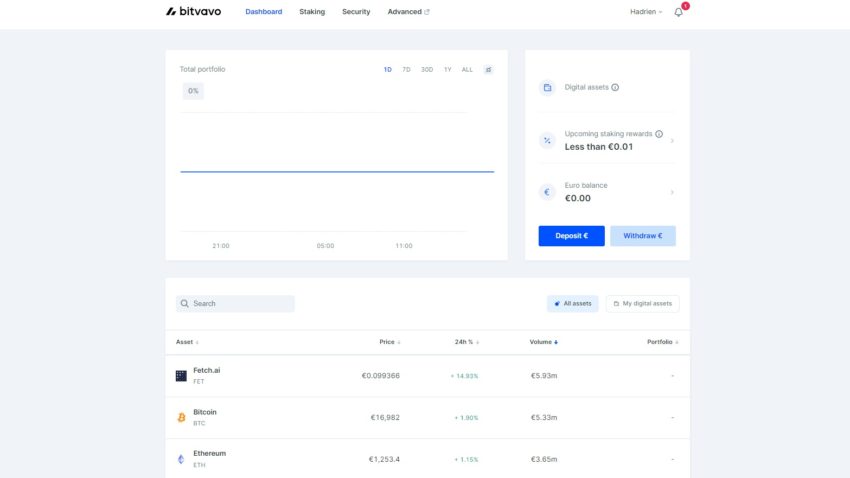Click the 0% portfolio change badge
Viewport: 850px width, 478px height.
[193, 91]
